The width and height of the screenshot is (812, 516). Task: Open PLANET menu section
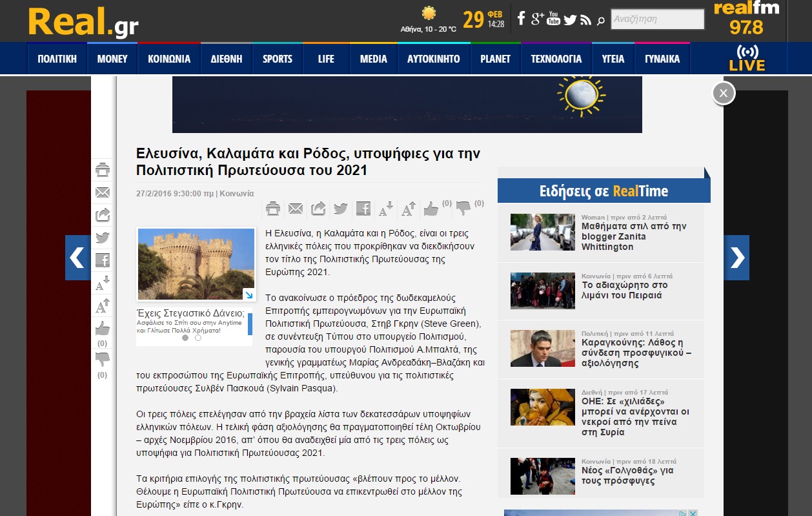click(x=495, y=59)
